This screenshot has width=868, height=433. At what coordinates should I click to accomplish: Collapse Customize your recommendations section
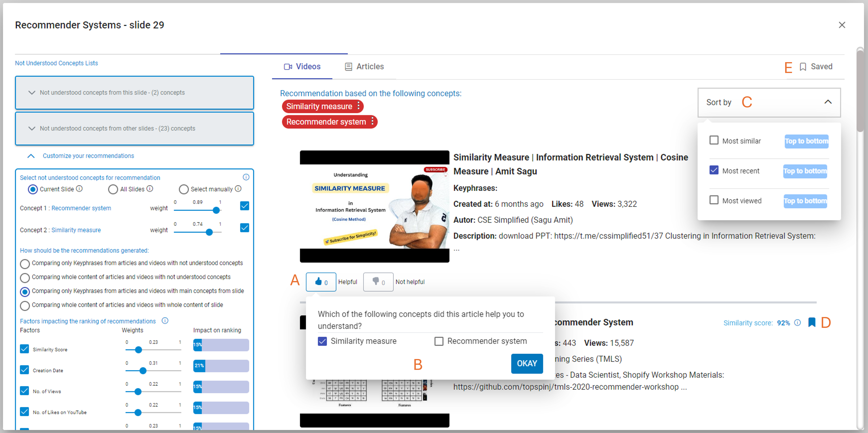coord(31,156)
